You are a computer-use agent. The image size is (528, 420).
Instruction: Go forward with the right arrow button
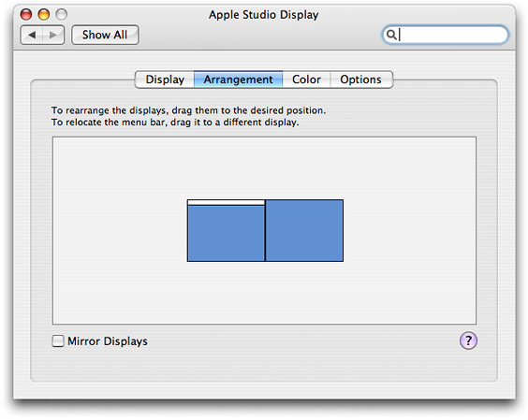(53, 35)
